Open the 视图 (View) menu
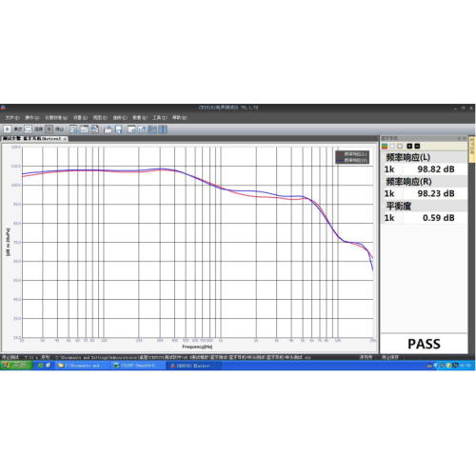The height and width of the screenshot is (476, 476). pyautogui.click(x=100, y=118)
